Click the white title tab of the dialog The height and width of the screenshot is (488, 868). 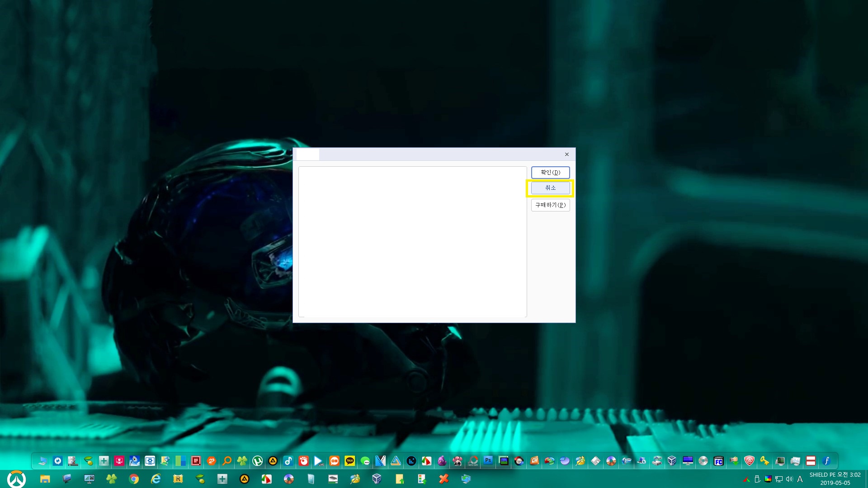pyautogui.click(x=308, y=155)
